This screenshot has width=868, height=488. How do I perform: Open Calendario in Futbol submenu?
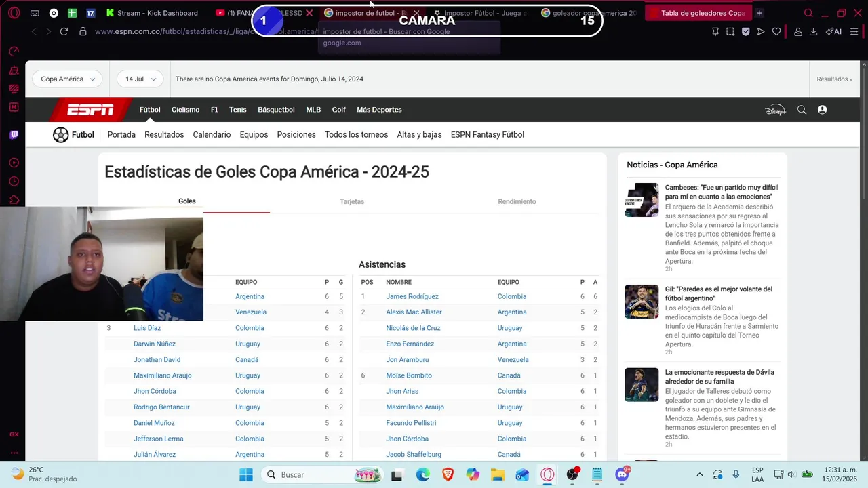(x=212, y=134)
